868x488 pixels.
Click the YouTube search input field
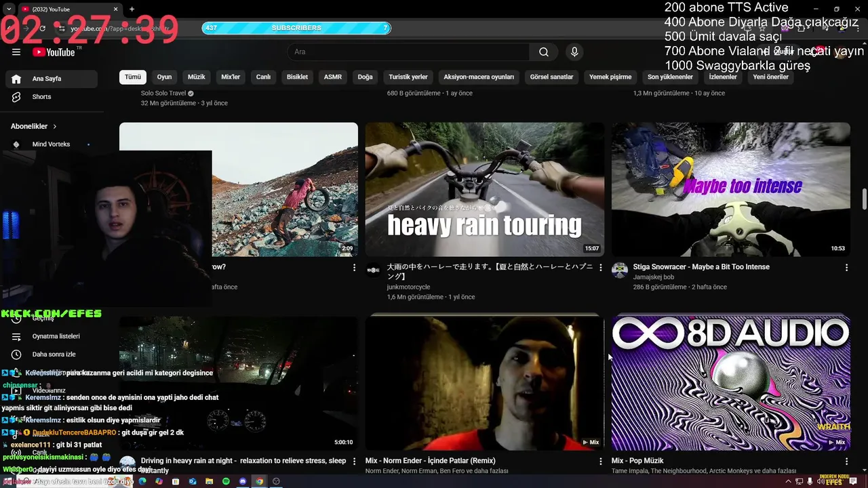tap(407, 52)
